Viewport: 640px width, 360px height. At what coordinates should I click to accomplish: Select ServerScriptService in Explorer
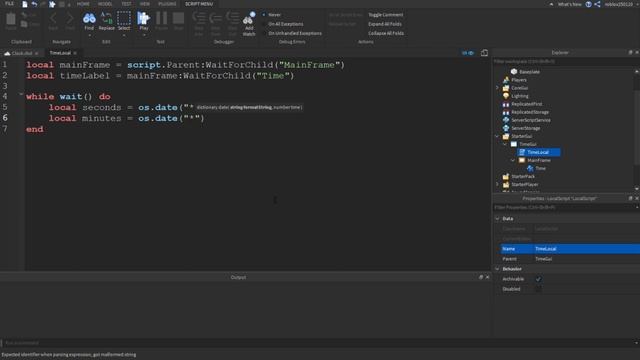click(531, 120)
